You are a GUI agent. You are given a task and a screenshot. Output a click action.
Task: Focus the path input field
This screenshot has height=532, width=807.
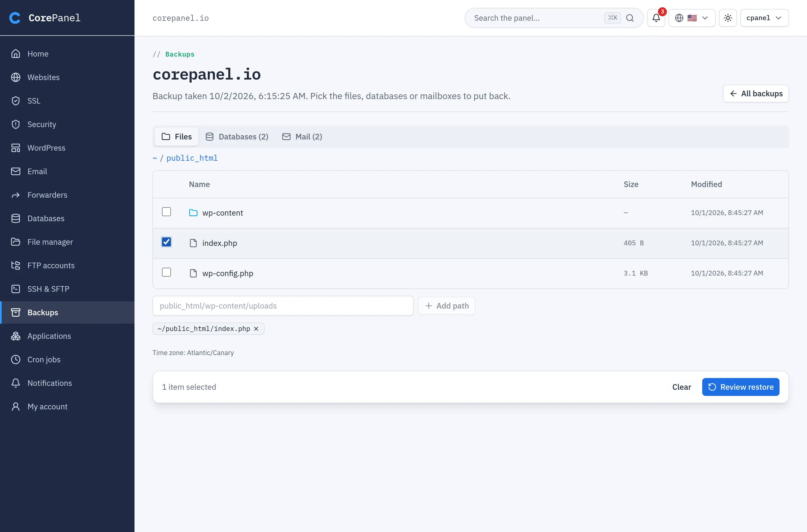283,306
